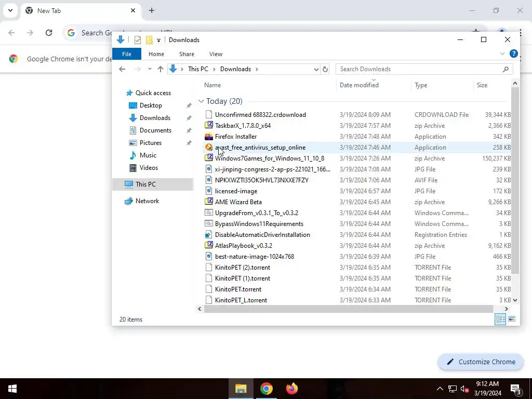This screenshot has width=532, height=399.
Task: Select Windows7Games_for_Windows_11_10_8 zip icon
Action: click(209, 158)
